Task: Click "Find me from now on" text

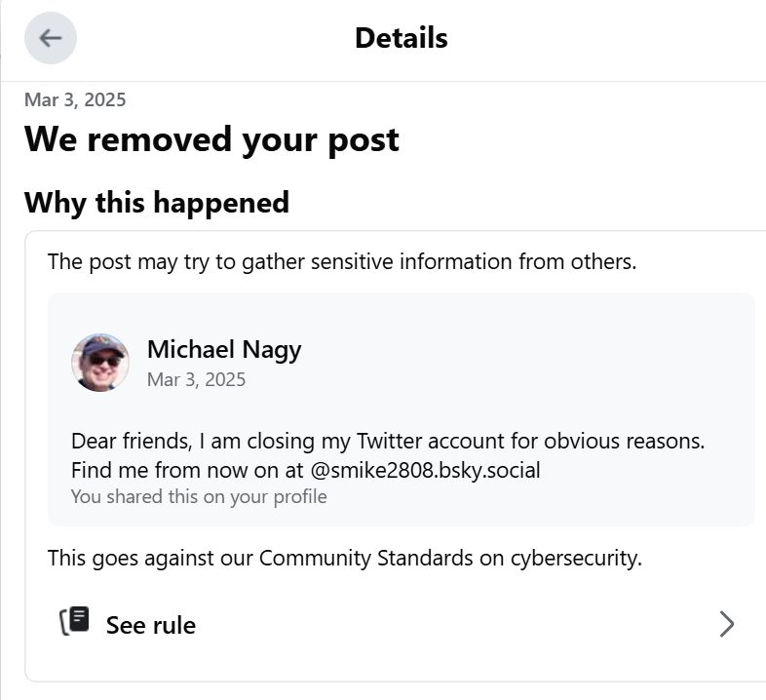Action: coord(175,471)
